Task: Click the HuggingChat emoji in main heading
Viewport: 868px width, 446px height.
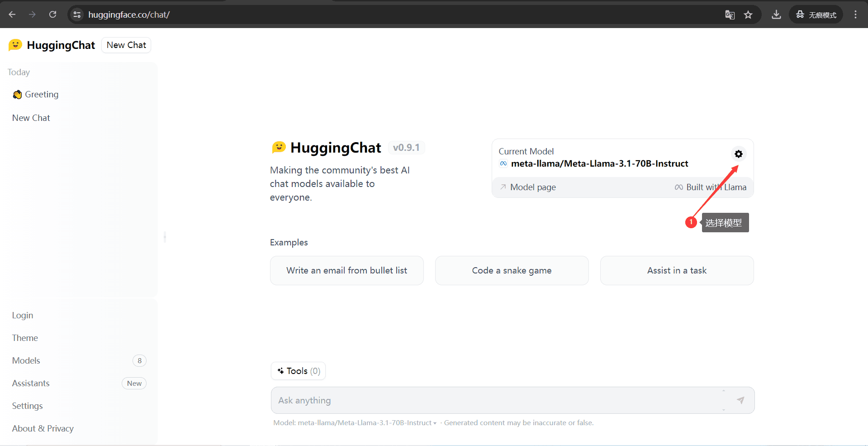Action: (x=279, y=147)
